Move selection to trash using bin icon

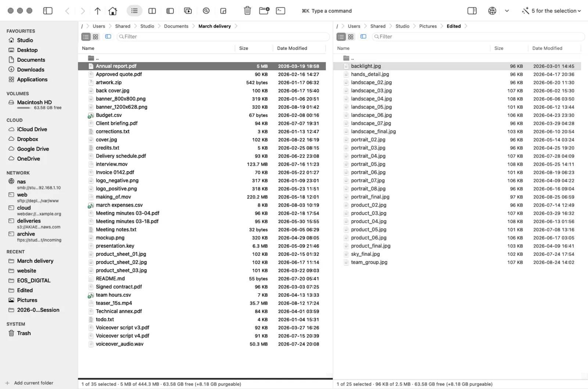pos(247,11)
